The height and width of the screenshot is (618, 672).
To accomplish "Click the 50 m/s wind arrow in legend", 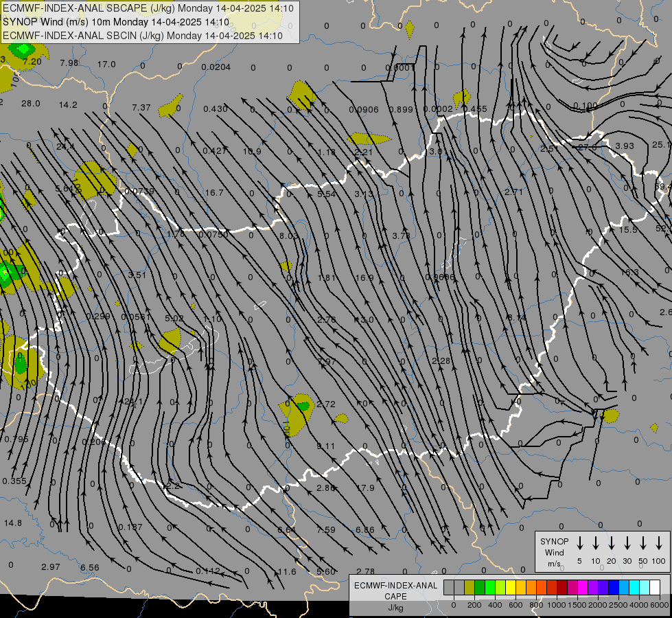I will click(x=643, y=543).
